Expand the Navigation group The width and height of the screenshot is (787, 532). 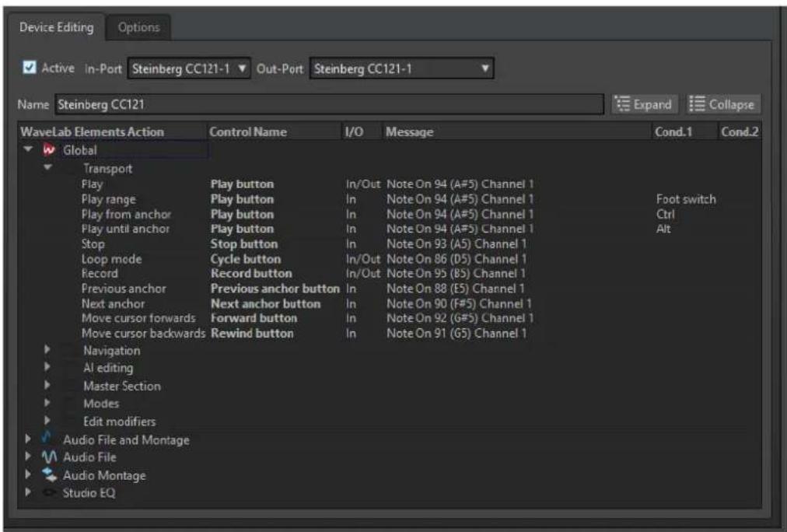click(x=47, y=349)
